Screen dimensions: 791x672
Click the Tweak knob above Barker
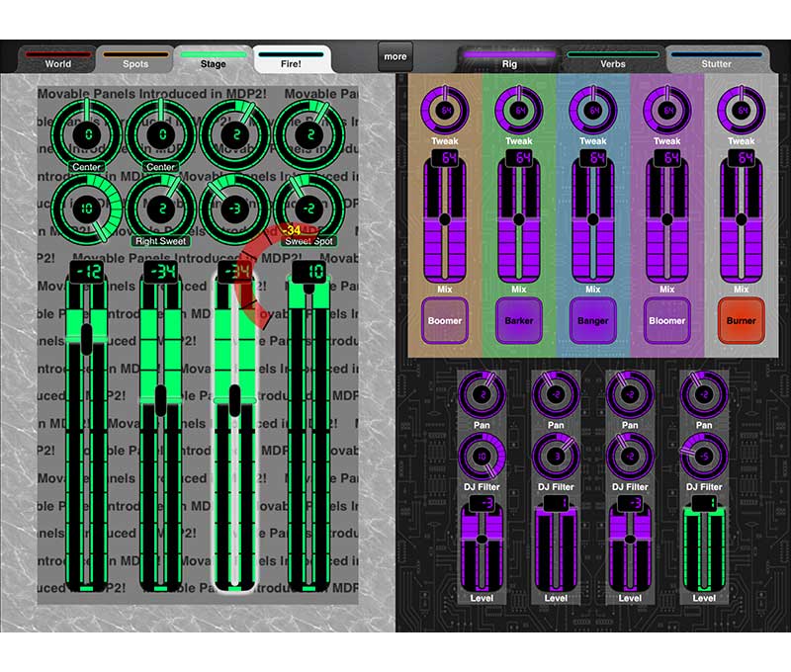[x=519, y=110]
